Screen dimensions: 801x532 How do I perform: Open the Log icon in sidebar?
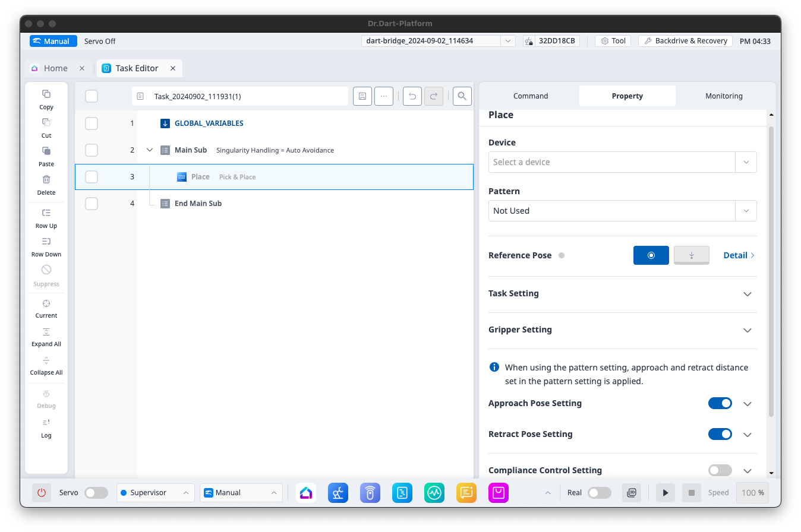tap(46, 423)
